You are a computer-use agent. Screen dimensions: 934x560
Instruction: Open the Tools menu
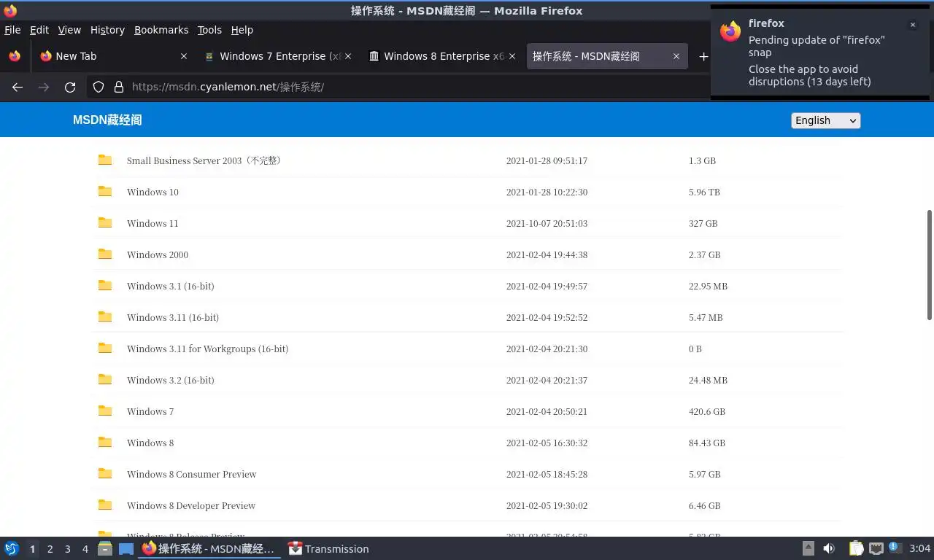209,30
